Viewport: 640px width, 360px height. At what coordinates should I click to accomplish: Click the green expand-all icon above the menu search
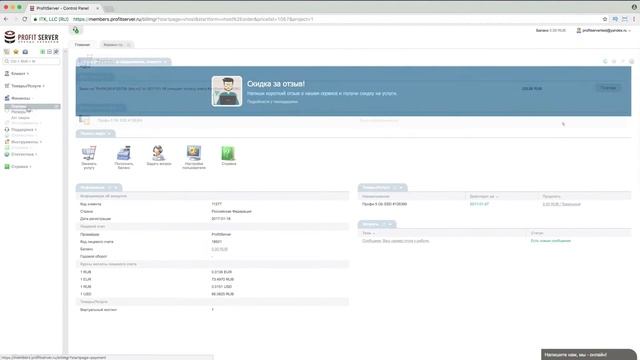click(x=42, y=52)
